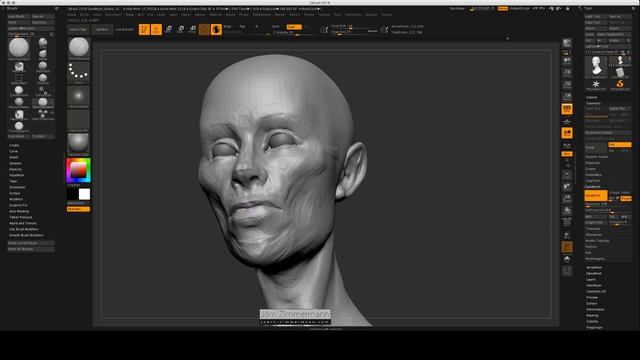640x360 pixels.
Task: Expand the Tablet Pressure subpalette
Action: click(20, 218)
